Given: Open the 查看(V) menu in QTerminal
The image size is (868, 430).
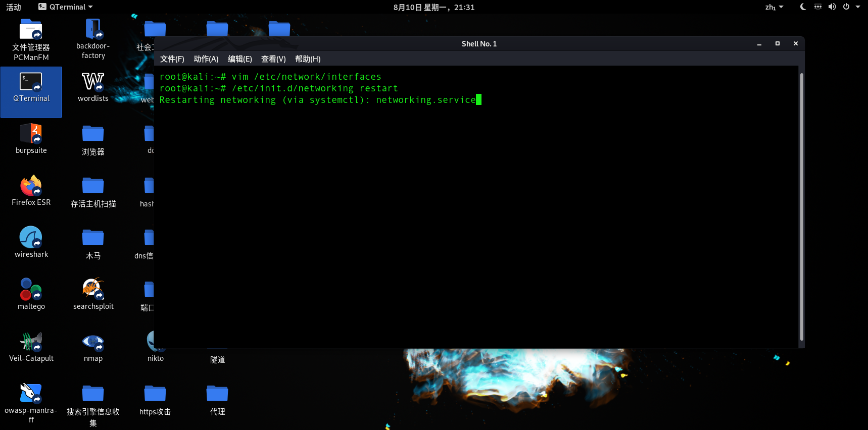Looking at the screenshot, I should [x=273, y=59].
